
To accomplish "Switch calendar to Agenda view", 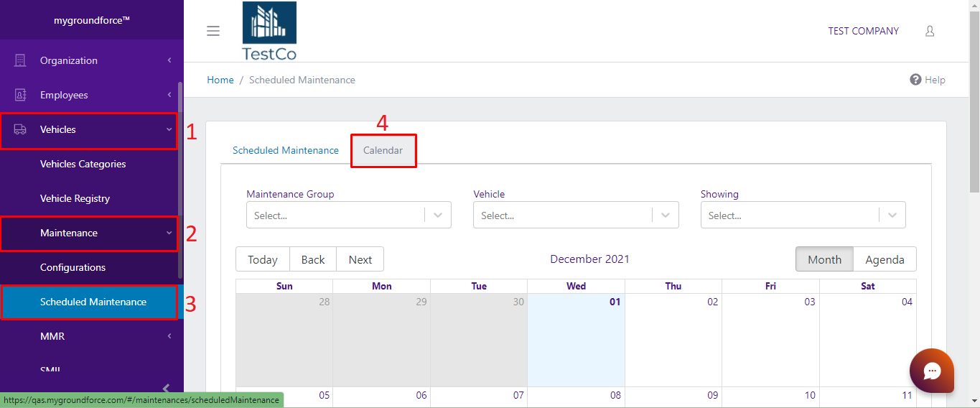I will pos(885,259).
